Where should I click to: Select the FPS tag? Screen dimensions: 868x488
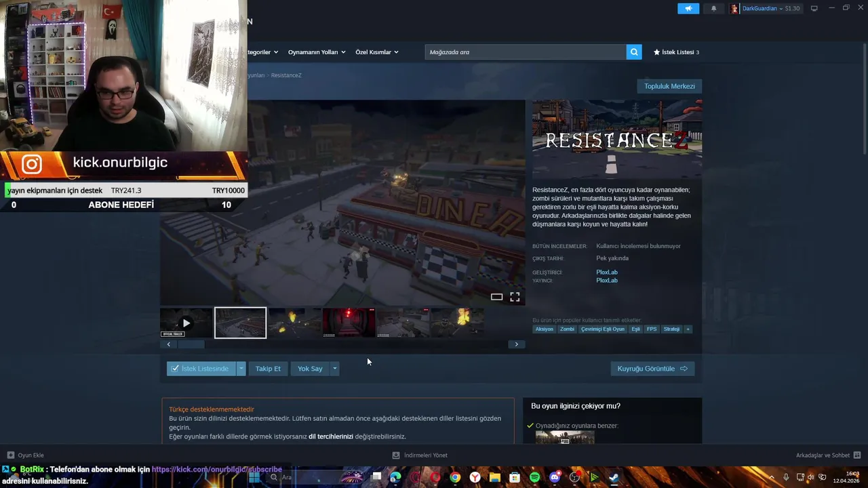(652, 329)
